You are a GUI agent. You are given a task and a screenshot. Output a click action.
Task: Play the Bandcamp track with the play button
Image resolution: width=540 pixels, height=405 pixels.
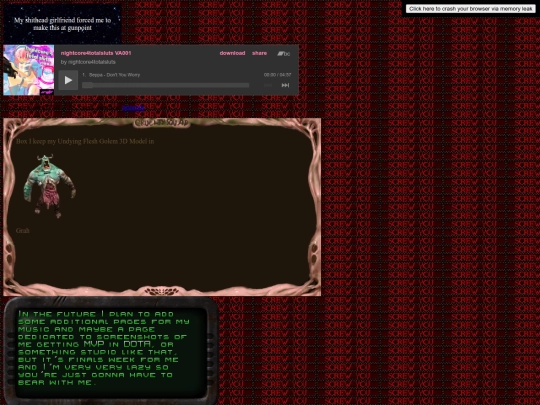[x=68, y=80]
